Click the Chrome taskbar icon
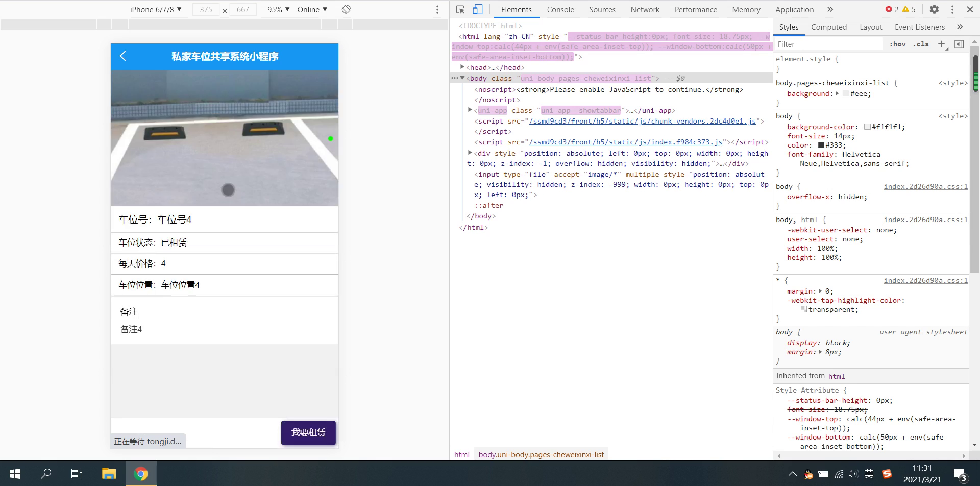Image resolution: width=980 pixels, height=486 pixels. click(141, 474)
